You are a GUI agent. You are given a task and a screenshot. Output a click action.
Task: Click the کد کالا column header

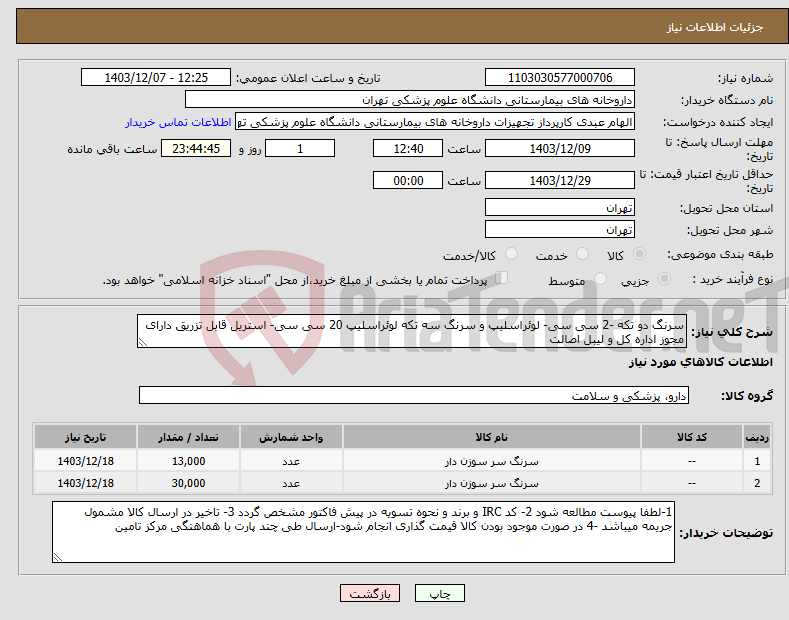(692, 437)
